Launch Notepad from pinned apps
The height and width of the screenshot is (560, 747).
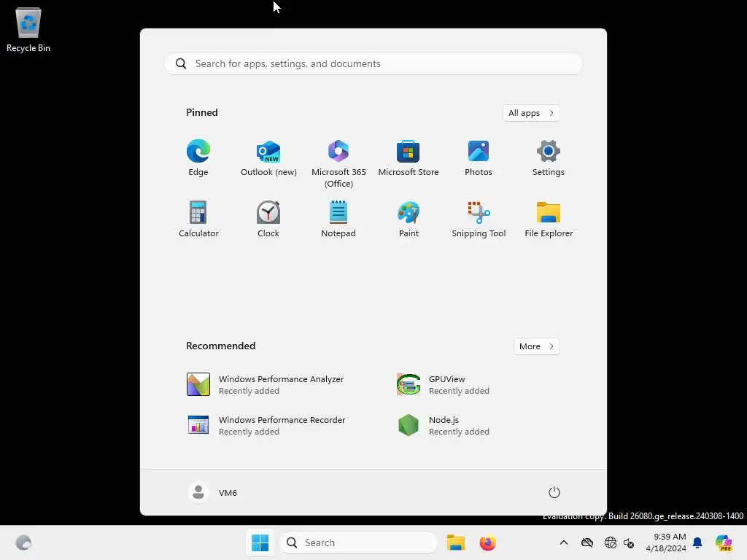click(338, 219)
